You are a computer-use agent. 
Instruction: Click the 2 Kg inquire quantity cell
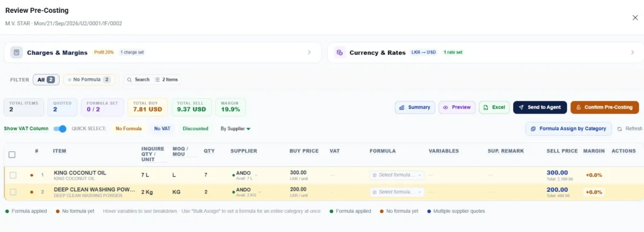point(147,192)
